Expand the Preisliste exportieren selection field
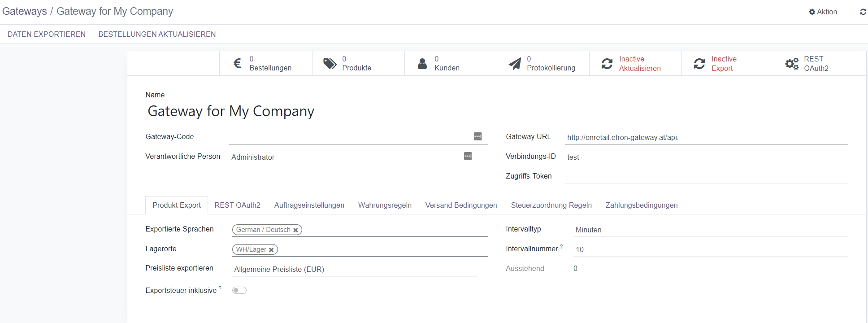The height and width of the screenshot is (323, 868). coord(354,269)
